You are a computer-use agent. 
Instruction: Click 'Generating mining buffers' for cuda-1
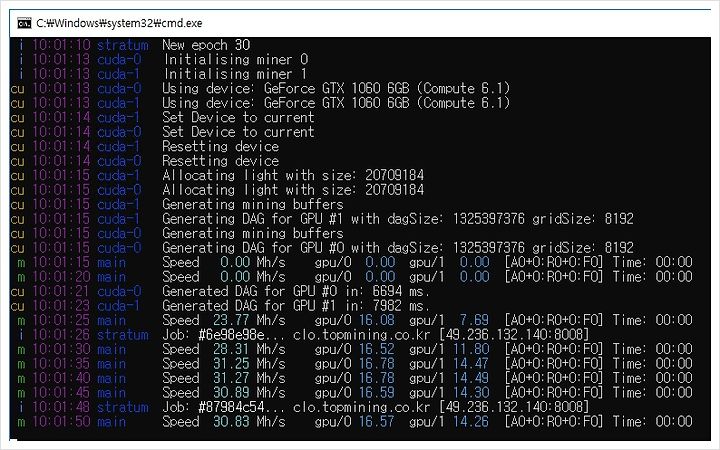pos(253,204)
